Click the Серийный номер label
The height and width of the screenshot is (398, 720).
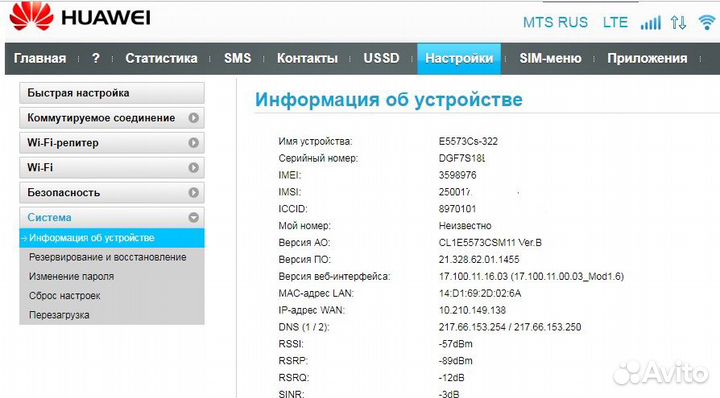[318, 158]
